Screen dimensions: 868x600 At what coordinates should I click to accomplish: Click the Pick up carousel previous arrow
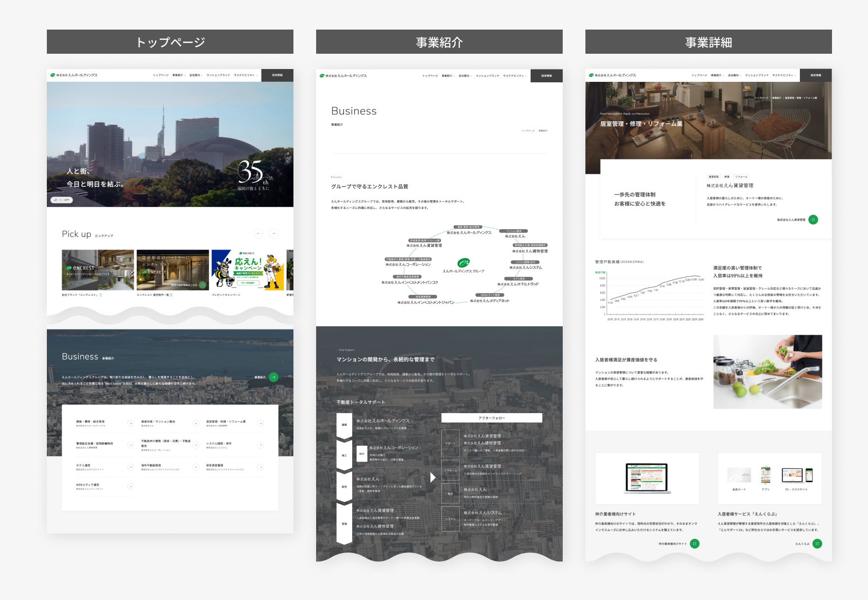(x=258, y=233)
